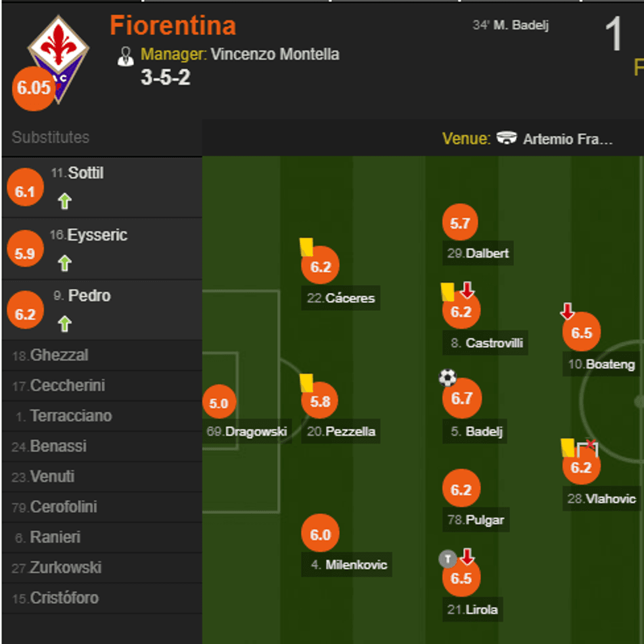Viewport: 644px width, 644px height.
Task: Click the goal ball icon above Badelj
Action: (x=448, y=377)
